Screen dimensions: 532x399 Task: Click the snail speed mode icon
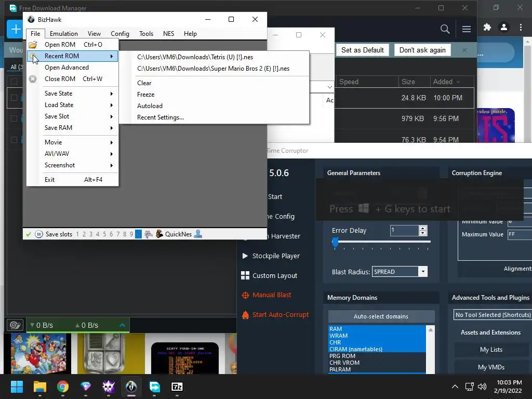click(x=15, y=325)
